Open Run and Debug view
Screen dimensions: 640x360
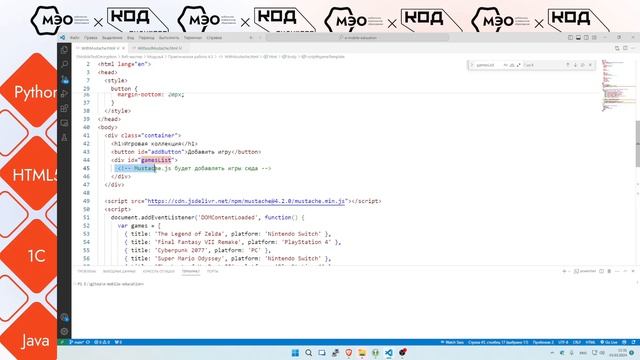click(64, 94)
